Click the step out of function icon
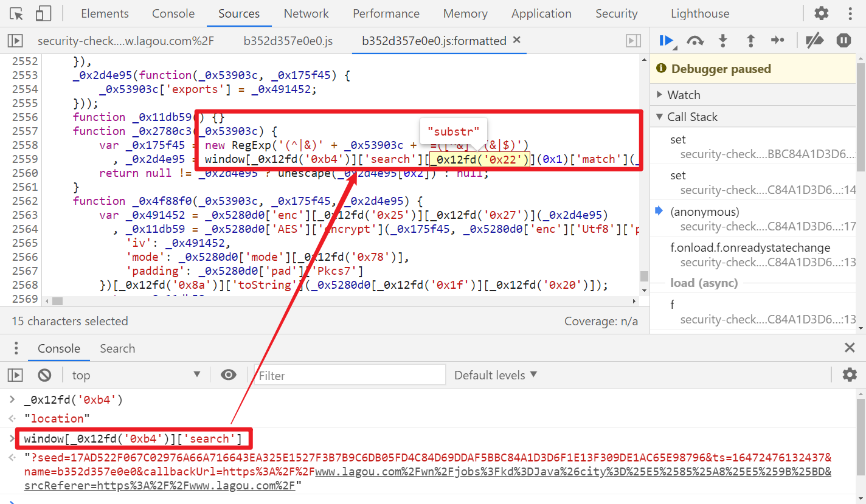The image size is (866, 504). pyautogui.click(x=750, y=41)
